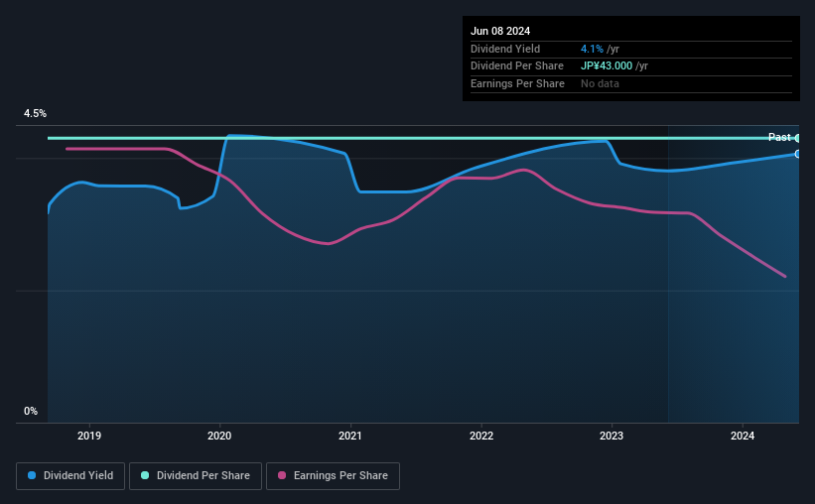Image resolution: width=815 pixels, height=504 pixels.
Task: Click the blue Dividend Yield legend dot
Action: coord(32,475)
